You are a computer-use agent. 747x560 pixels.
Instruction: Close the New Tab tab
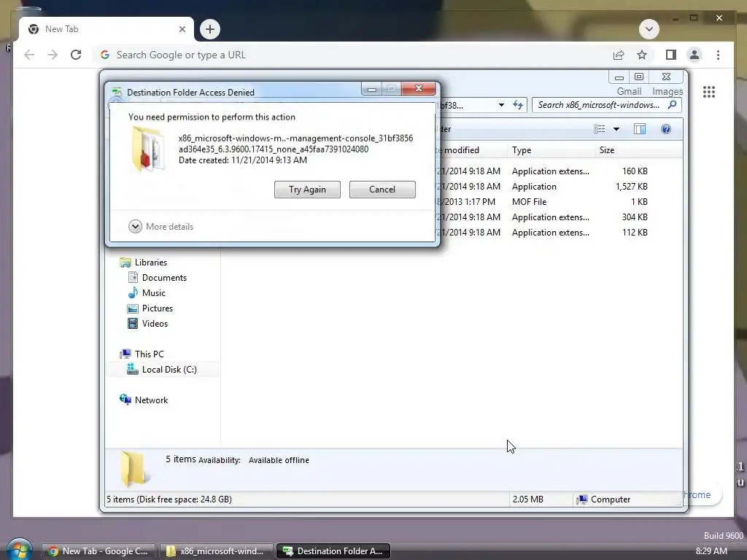click(182, 29)
